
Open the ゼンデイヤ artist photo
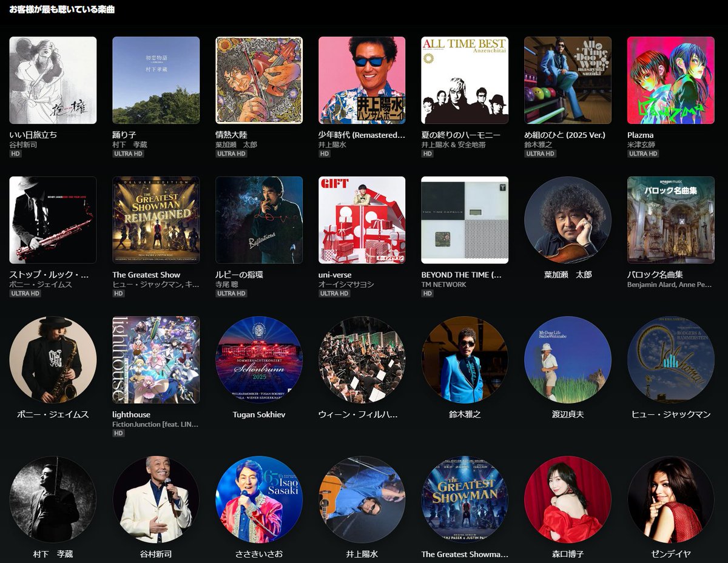pos(671,499)
